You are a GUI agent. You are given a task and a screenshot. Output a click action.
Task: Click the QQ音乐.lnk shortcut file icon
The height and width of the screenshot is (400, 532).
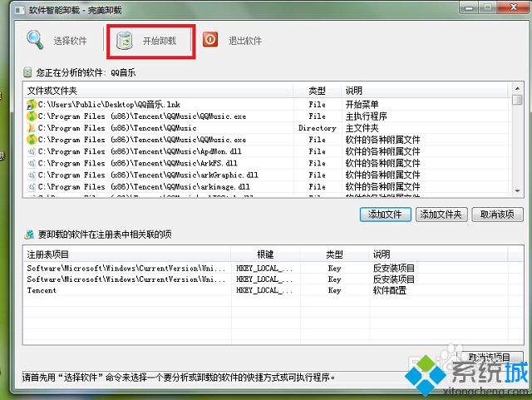(x=32, y=104)
